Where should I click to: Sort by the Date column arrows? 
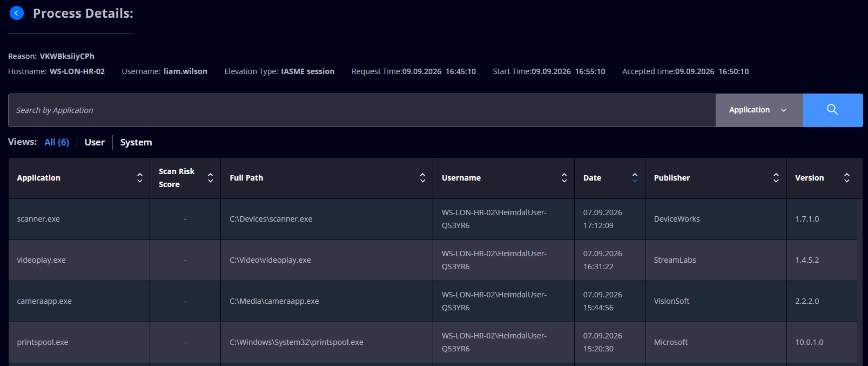tap(635, 178)
